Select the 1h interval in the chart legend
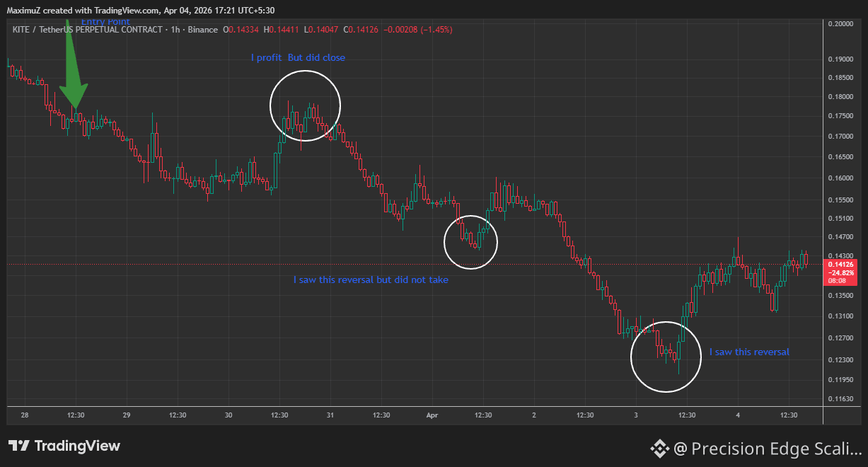This screenshot has width=868, height=467. coord(174,30)
